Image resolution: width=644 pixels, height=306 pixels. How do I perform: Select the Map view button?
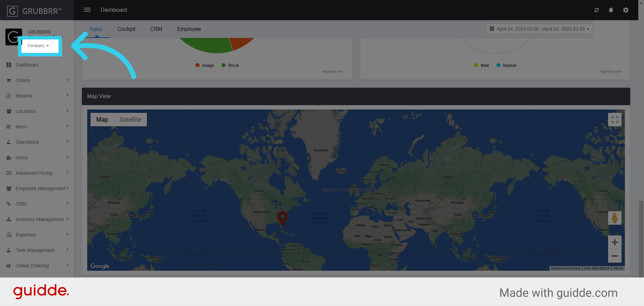102,120
